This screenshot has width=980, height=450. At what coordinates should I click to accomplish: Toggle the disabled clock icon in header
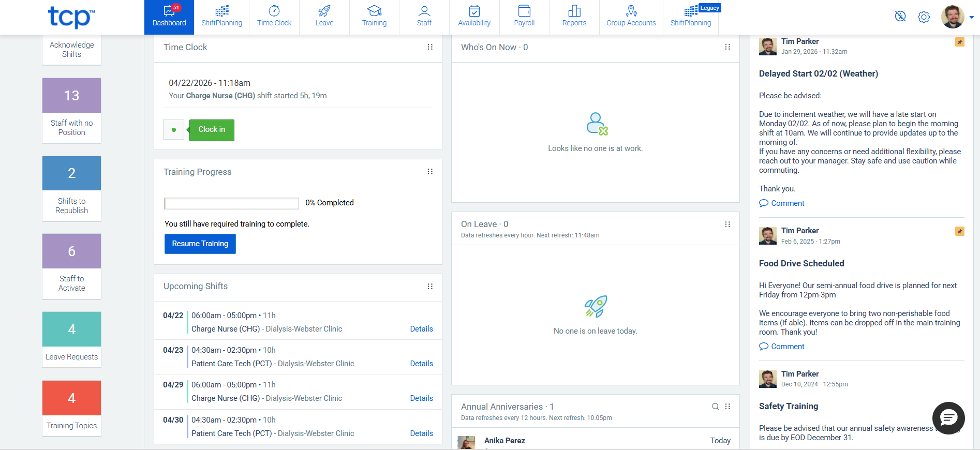tap(900, 17)
